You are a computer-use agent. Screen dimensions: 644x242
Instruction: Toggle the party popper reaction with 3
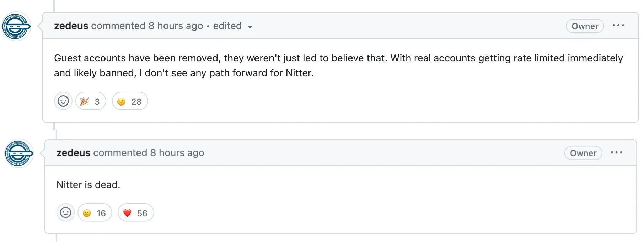(x=91, y=102)
